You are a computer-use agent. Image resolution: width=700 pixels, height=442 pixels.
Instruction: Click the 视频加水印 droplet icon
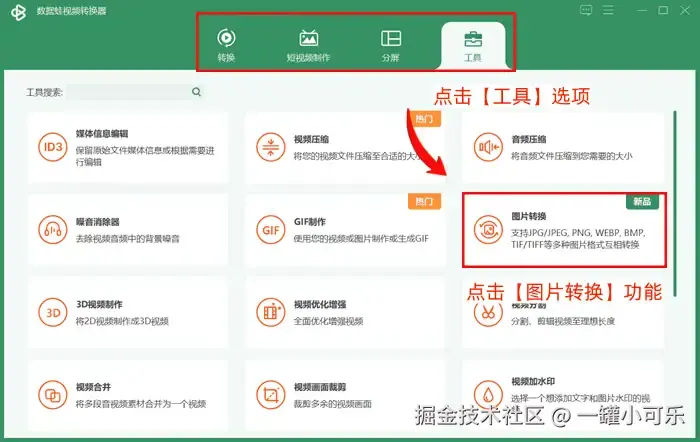pos(488,394)
